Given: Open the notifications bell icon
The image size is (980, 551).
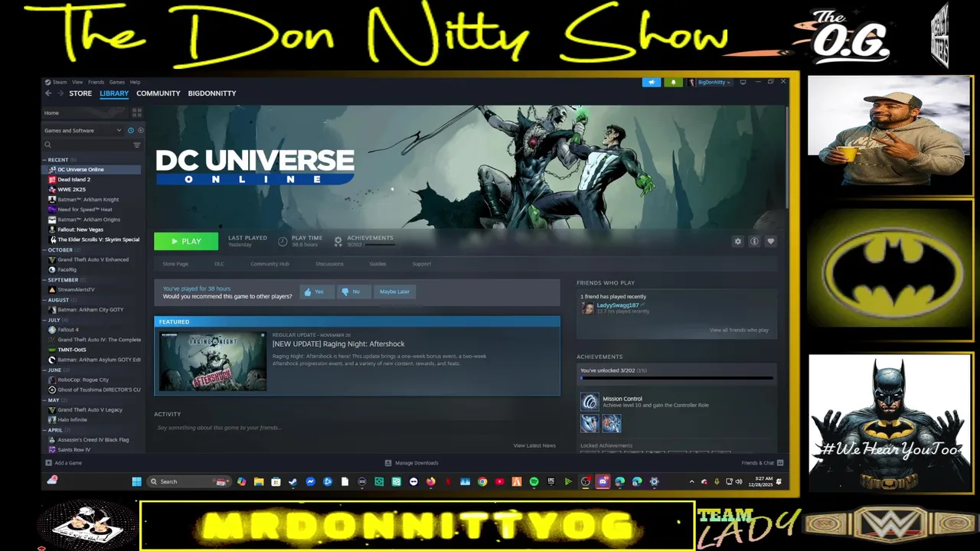Looking at the screenshot, I should pyautogui.click(x=674, y=82).
